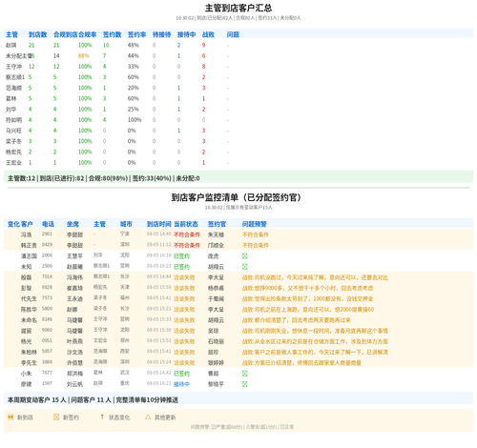Click the 城市 column header

126,224
